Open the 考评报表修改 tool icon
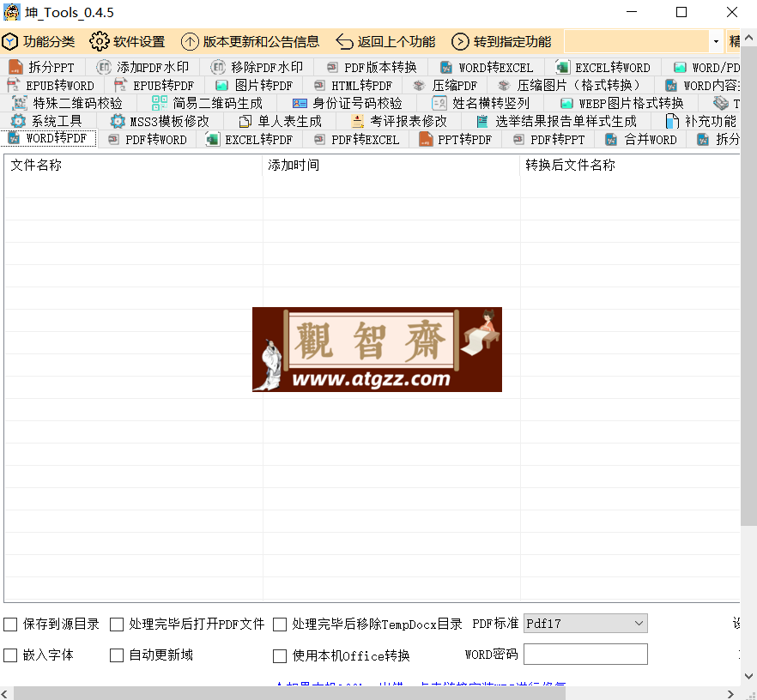757x700 pixels. 357,121
